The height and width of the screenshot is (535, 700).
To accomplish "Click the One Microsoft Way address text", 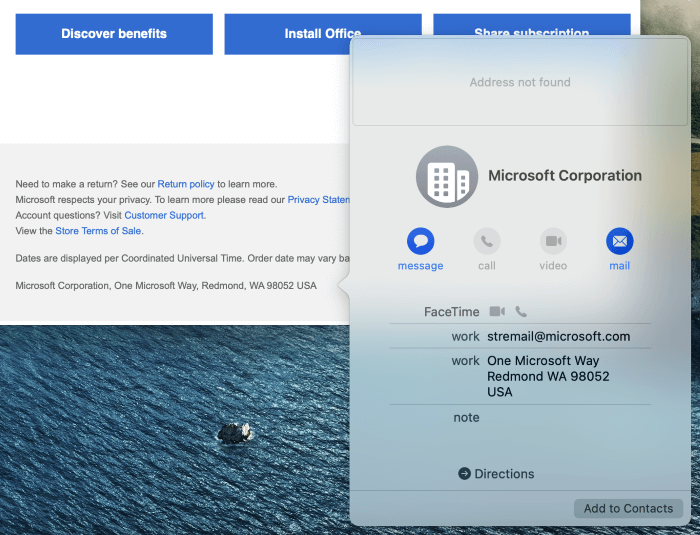I will coord(548,376).
